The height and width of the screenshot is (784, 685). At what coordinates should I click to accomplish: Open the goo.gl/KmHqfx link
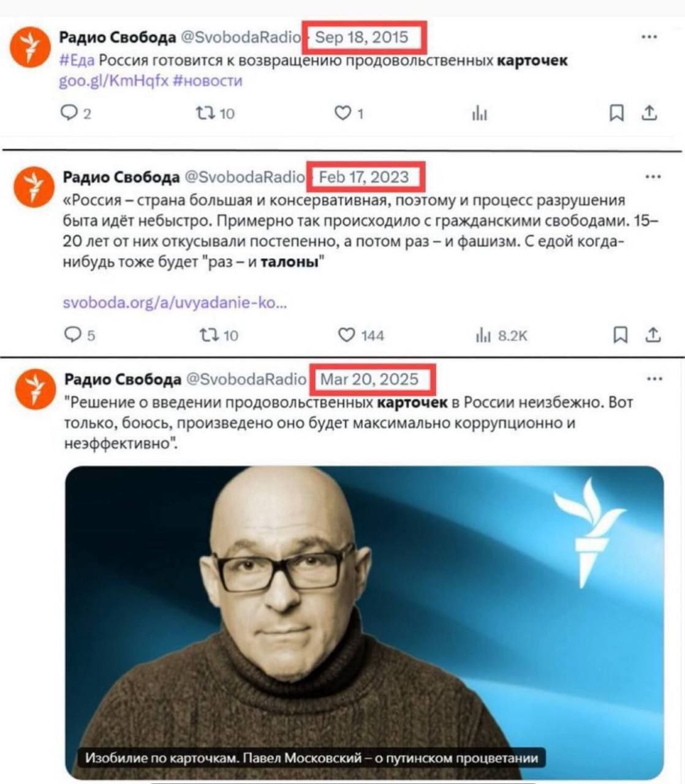pyautogui.click(x=113, y=81)
